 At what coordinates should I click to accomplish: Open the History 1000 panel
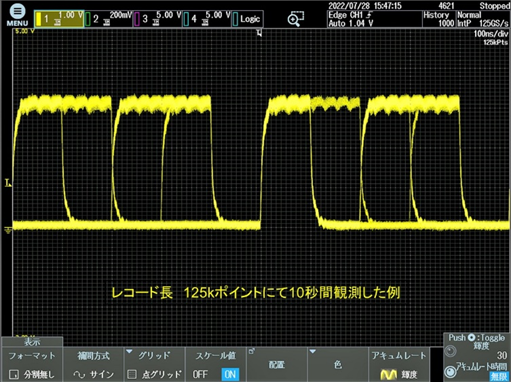[x=439, y=19]
